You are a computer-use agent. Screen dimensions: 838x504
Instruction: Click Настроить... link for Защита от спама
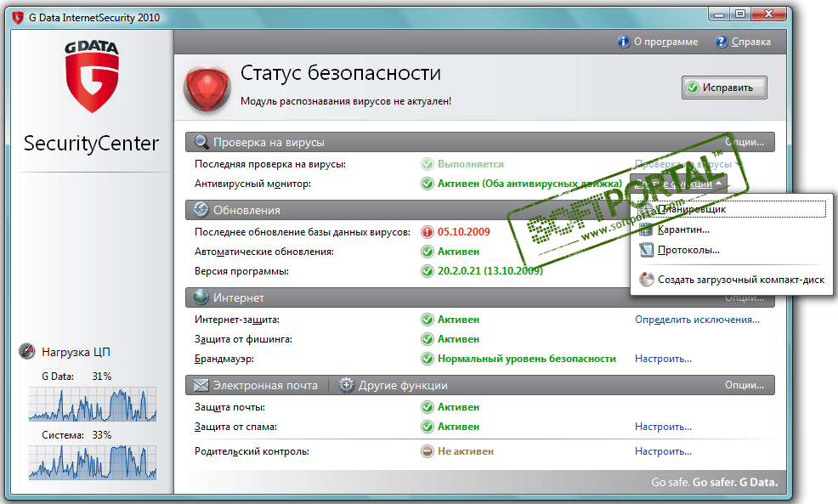[x=663, y=427]
